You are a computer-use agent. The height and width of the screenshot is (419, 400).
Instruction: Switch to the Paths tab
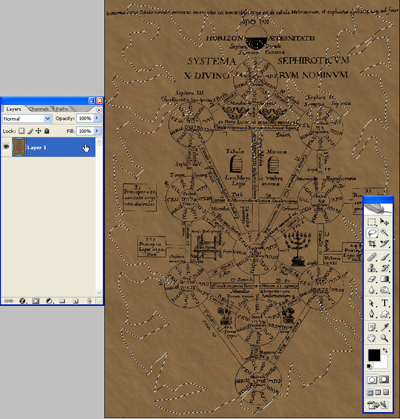point(62,109)
